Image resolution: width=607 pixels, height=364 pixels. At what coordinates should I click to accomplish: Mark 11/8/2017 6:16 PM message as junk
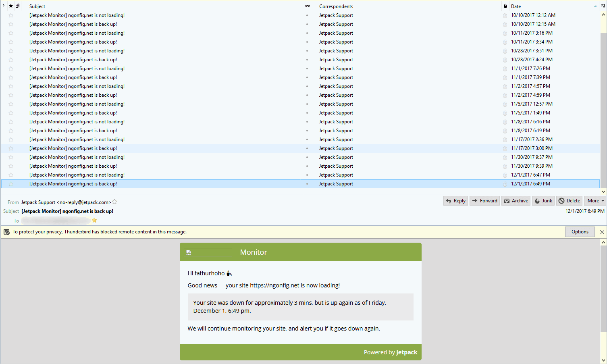[x=505, y=122]
